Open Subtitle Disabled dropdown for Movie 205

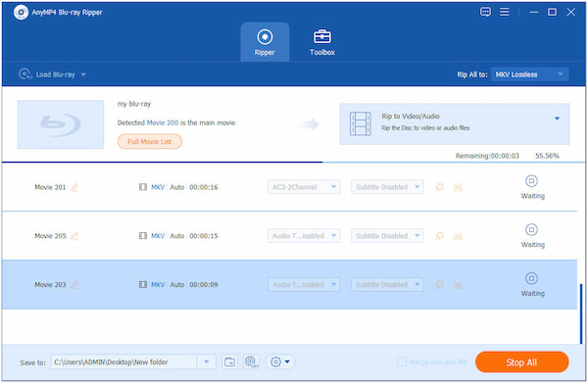[x=387, y=236]
